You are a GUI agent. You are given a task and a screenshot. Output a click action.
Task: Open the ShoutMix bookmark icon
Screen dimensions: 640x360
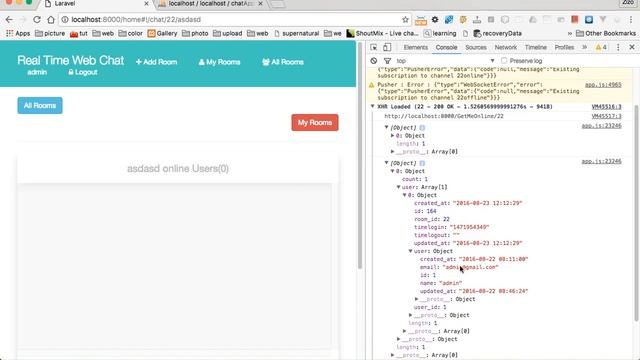[x=350, y=33]
